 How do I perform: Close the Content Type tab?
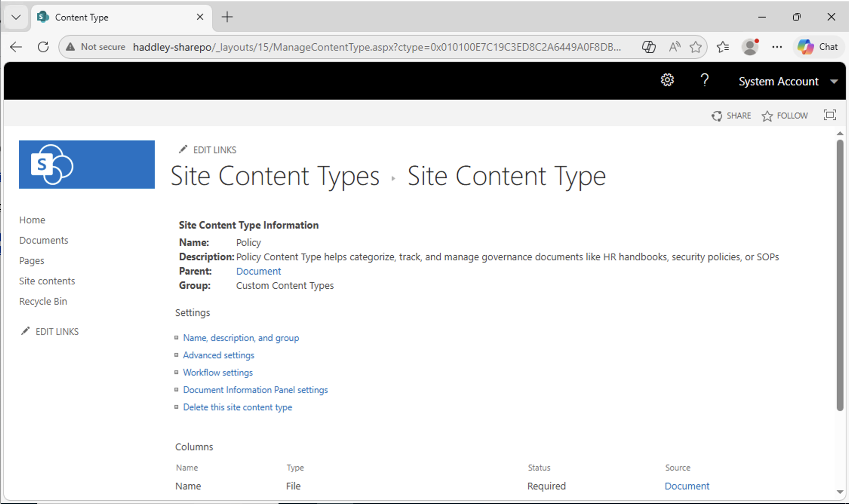point(200,17)
